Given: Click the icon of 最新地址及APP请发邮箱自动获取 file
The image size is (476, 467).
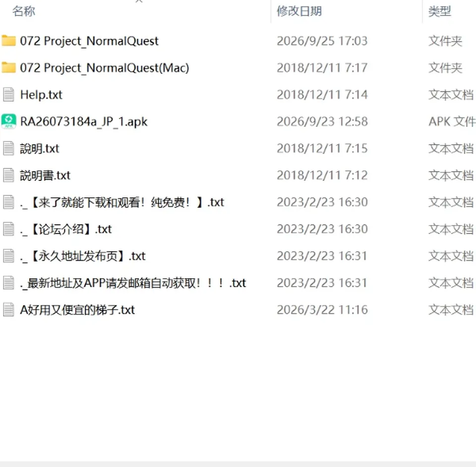Looking at the screenshot, I should tap(8, 283).
